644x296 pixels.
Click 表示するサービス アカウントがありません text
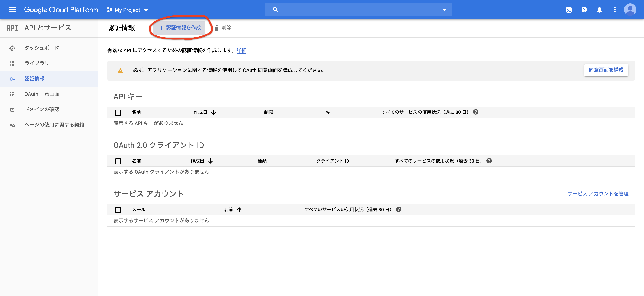162,220
